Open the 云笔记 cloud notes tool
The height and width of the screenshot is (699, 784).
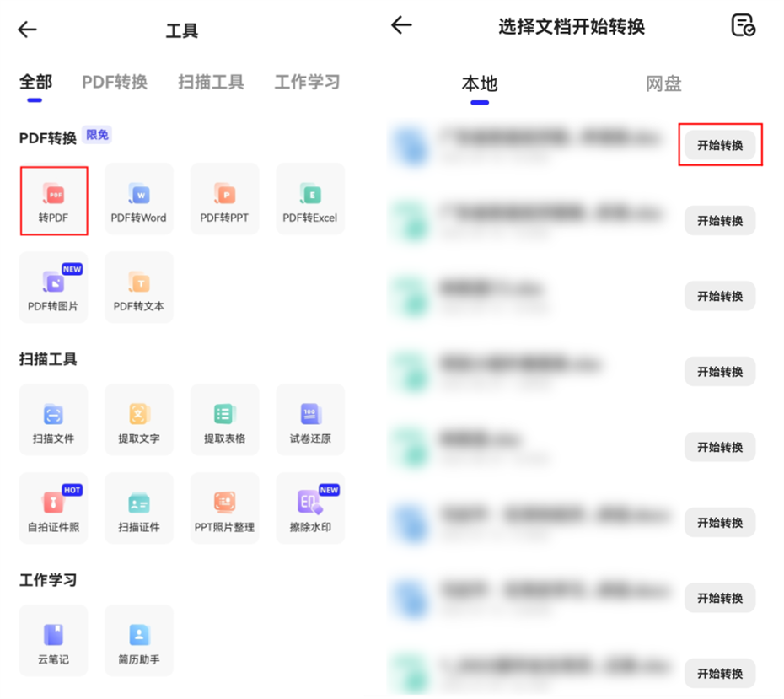(53, 641)
